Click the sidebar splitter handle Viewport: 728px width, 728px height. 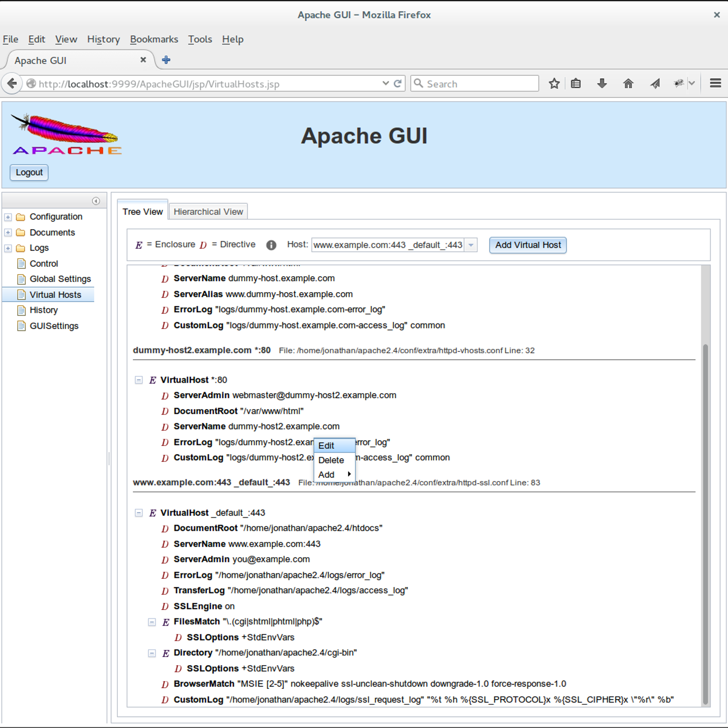pos(109,459)
